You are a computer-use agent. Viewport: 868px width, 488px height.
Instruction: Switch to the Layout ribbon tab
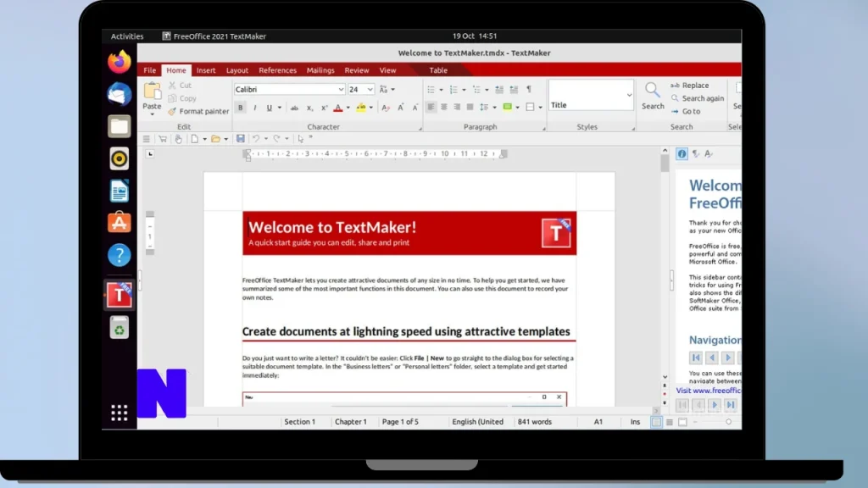tap(237, 70)
